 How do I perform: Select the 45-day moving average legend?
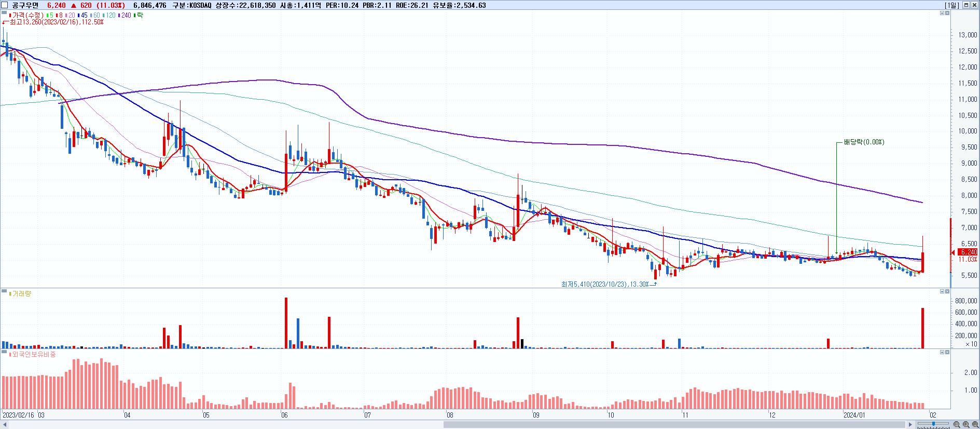(x=84, y=15)
